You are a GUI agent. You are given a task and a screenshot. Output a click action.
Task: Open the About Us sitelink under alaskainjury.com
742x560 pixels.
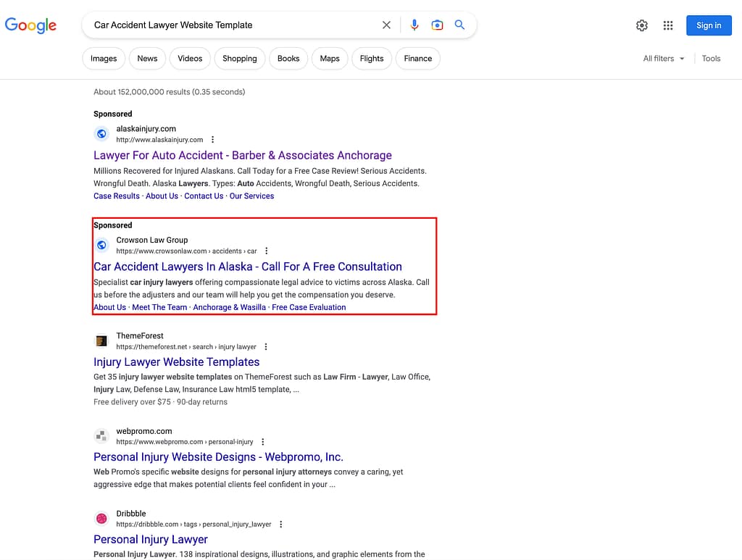[x=162, y=196]
